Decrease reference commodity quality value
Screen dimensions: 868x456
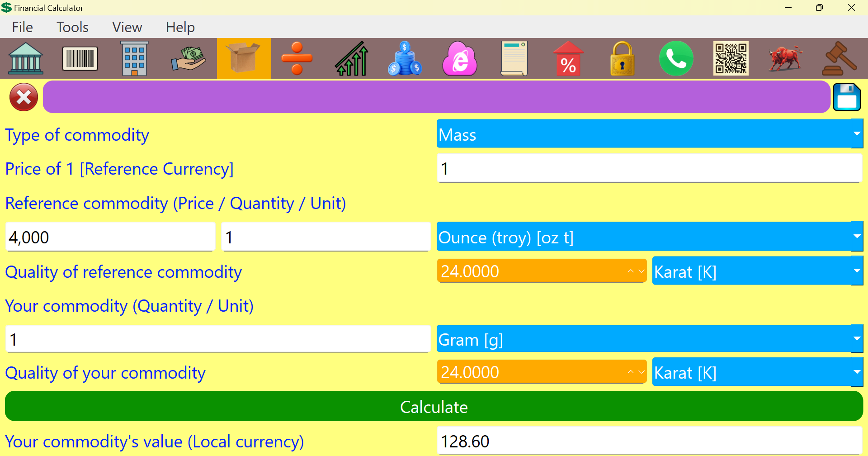pyautogui.click(x=641, y=271)
